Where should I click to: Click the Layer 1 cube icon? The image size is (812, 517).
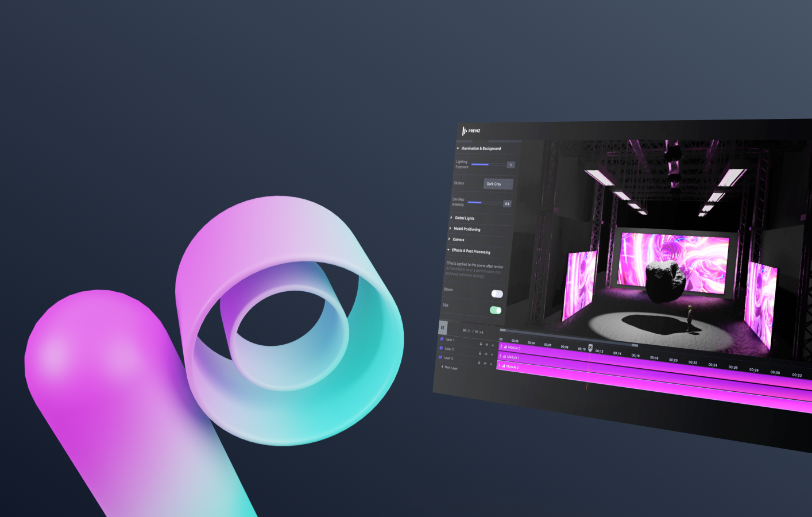pyautogui.click(x=442, y=339)
